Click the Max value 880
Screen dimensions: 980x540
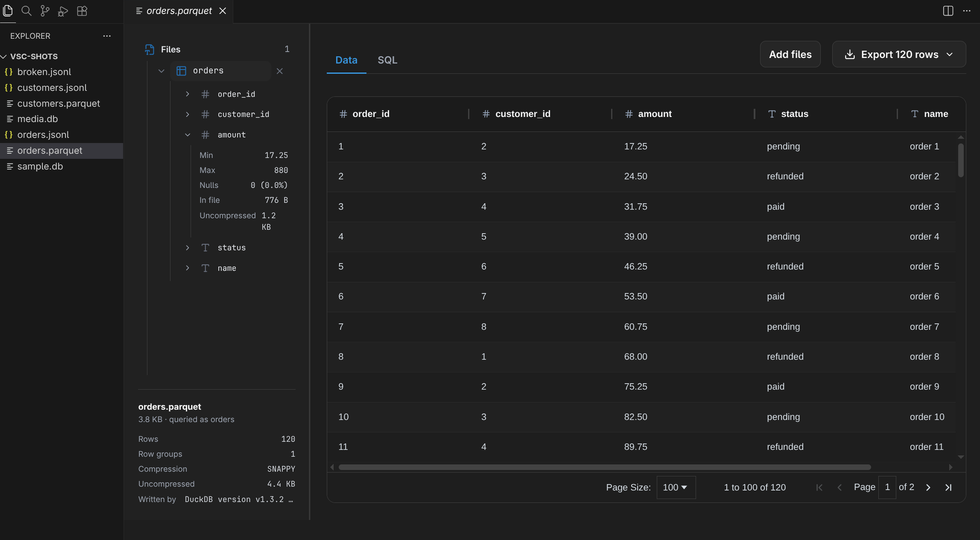[x=281, y=170]
